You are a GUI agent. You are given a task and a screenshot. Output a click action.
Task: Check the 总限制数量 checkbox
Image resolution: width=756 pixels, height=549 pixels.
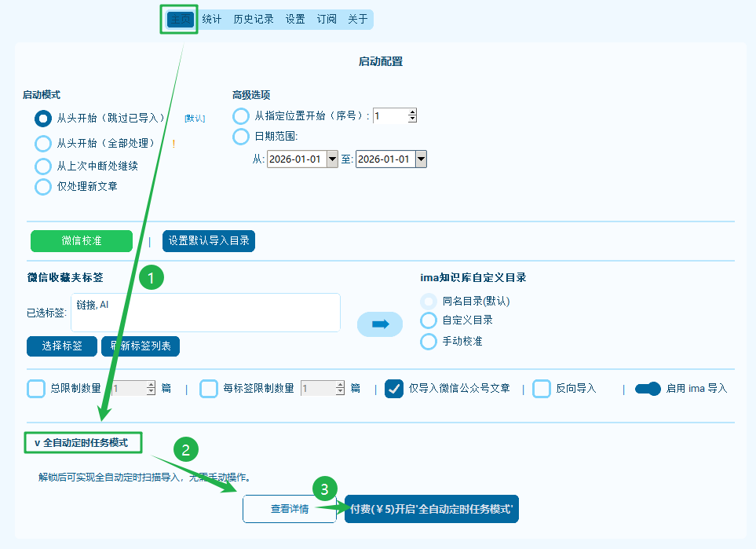[x=36, y=389]
